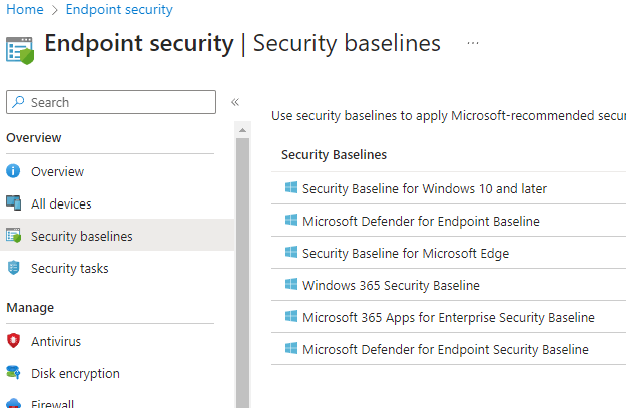Viewport: 626px width, 408px height.
Task: Click the Antivirus red shield icon
Action: click(14, 341)
